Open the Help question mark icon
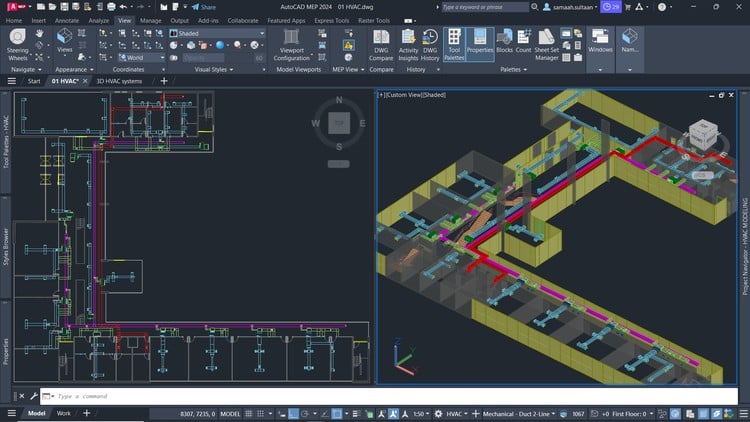The image size is (750, 422). (662, 7)
